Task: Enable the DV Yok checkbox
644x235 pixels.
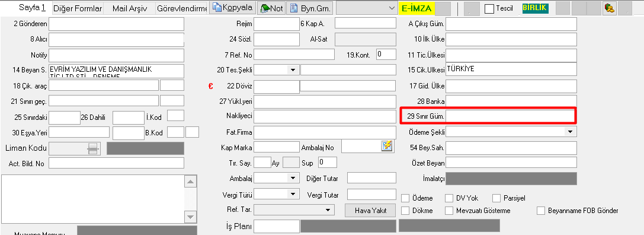Action: coord(449,198)
